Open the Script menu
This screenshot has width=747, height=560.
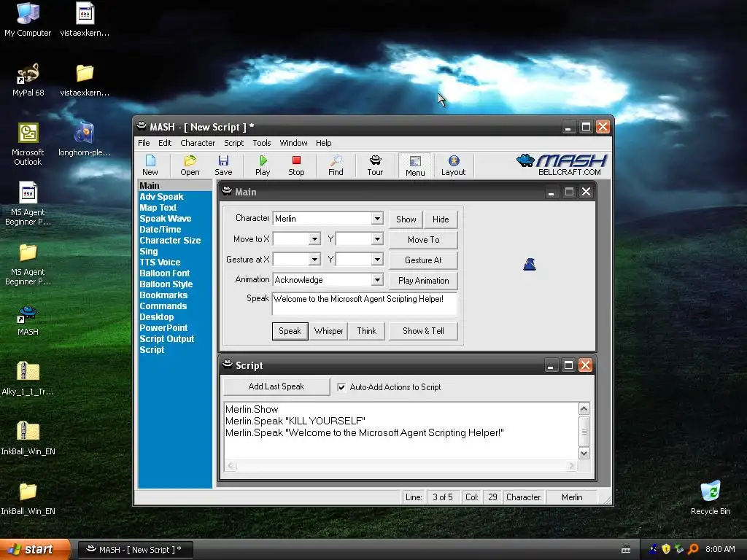(x=234, y=143)
